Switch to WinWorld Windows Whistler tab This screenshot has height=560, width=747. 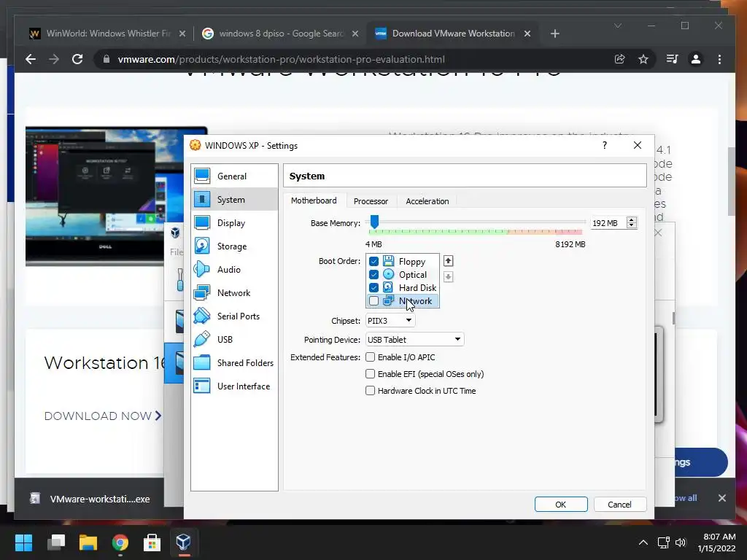tap(108, 34)
